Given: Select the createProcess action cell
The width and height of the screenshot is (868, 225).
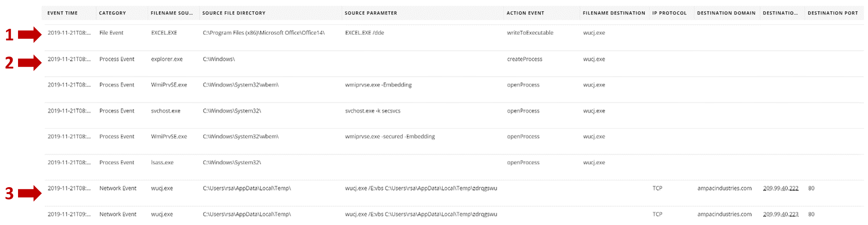Looking at the screenshot, I should coord(524,59).
